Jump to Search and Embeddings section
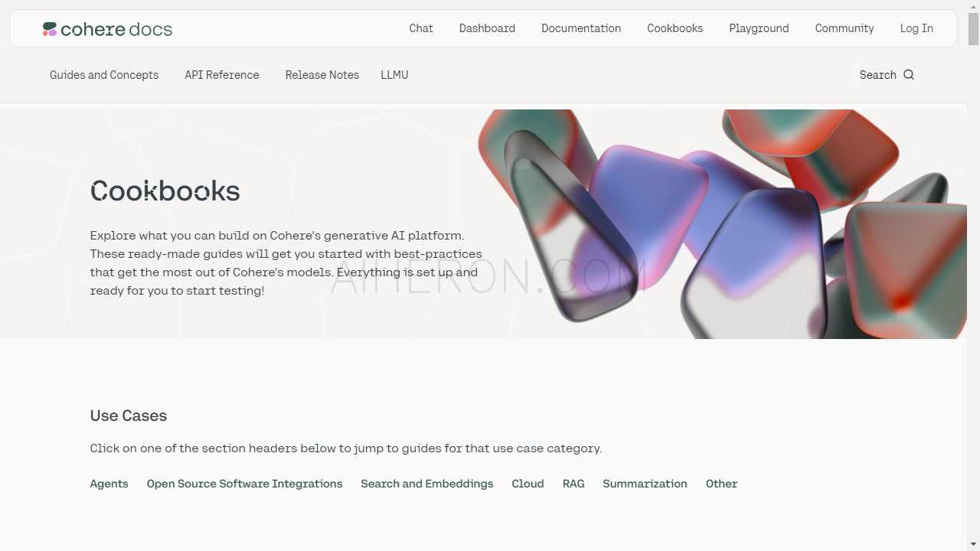Screen dimensions: 980x551 click(427, 484)
